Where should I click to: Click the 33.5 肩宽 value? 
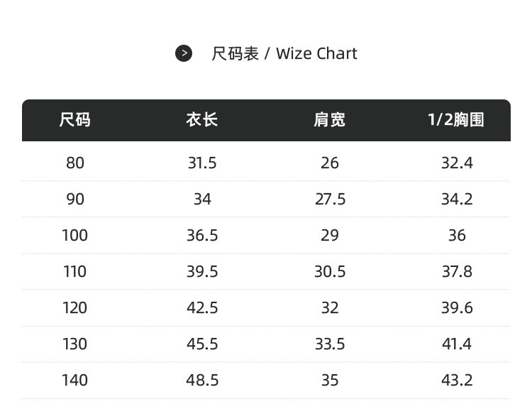pos(330,344)
